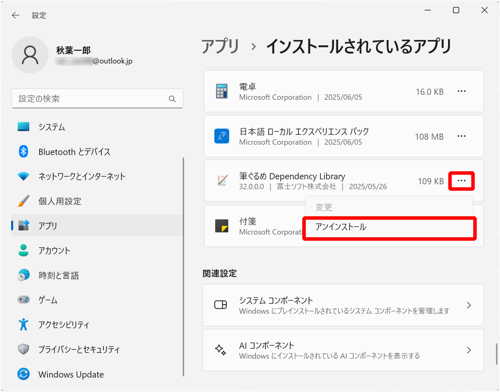Select アカウント label in the sidebar
Image resolution: width=500 pixels, height=392 pixels.
[54, 251]
